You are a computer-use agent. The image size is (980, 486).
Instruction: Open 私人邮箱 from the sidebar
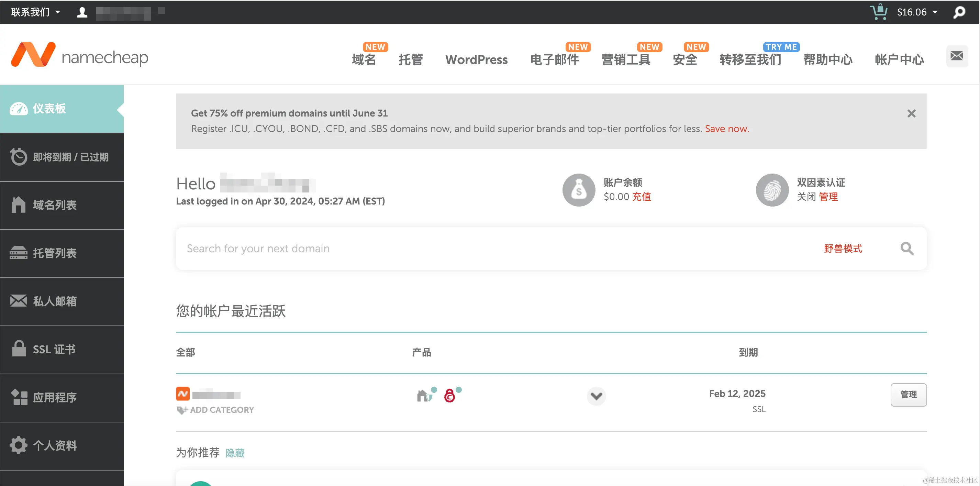[x=54, y=301]
